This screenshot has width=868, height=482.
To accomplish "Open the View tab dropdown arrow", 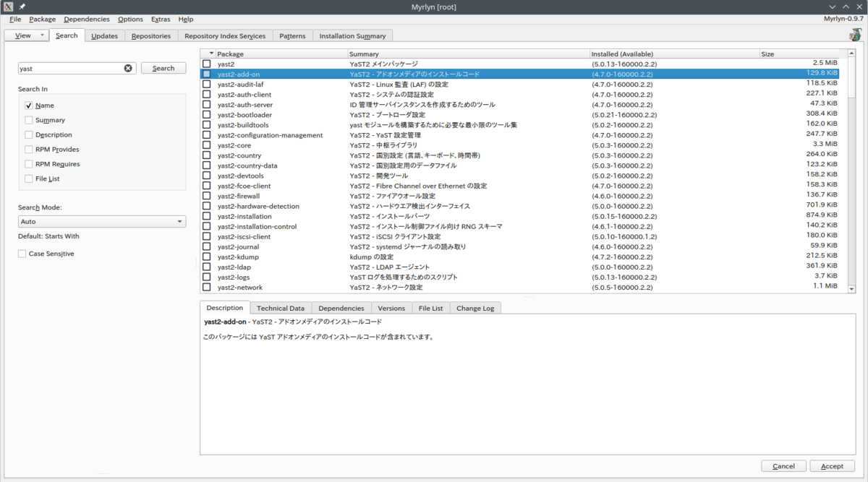I will (41, 35).
